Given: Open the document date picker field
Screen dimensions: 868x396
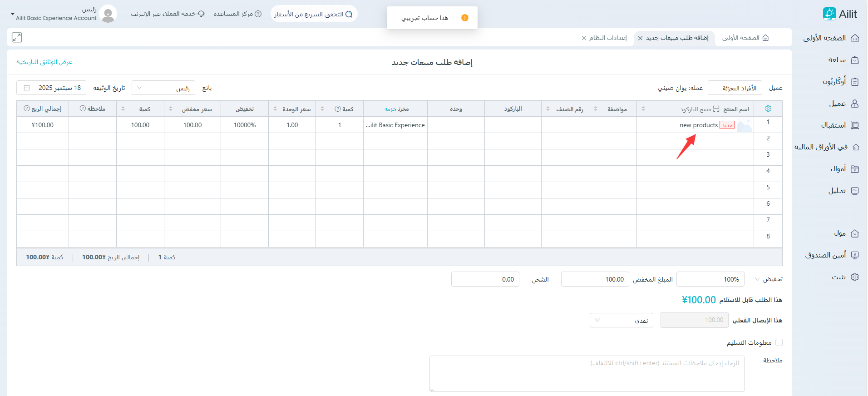Looking at the screenshot, I should 51,88.
